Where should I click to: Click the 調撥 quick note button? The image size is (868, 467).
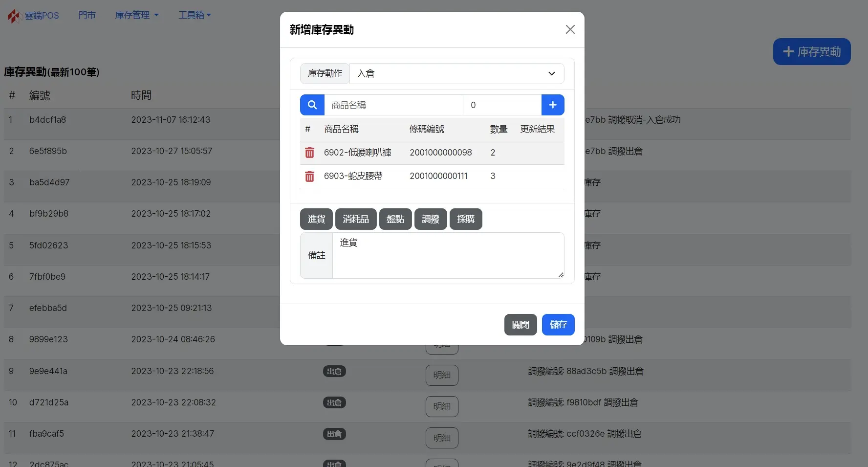[x=430, y=219]
